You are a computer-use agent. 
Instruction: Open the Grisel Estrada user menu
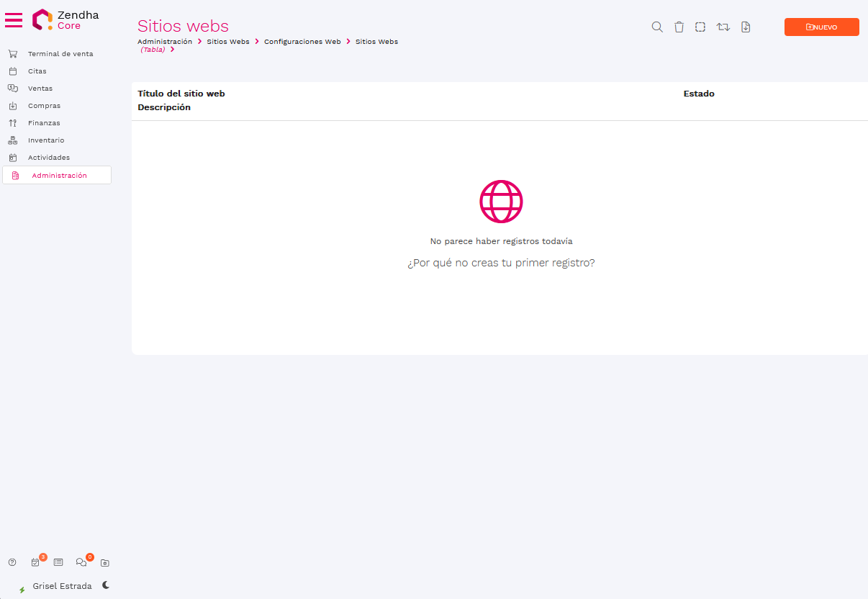click(x=62, y=586)
